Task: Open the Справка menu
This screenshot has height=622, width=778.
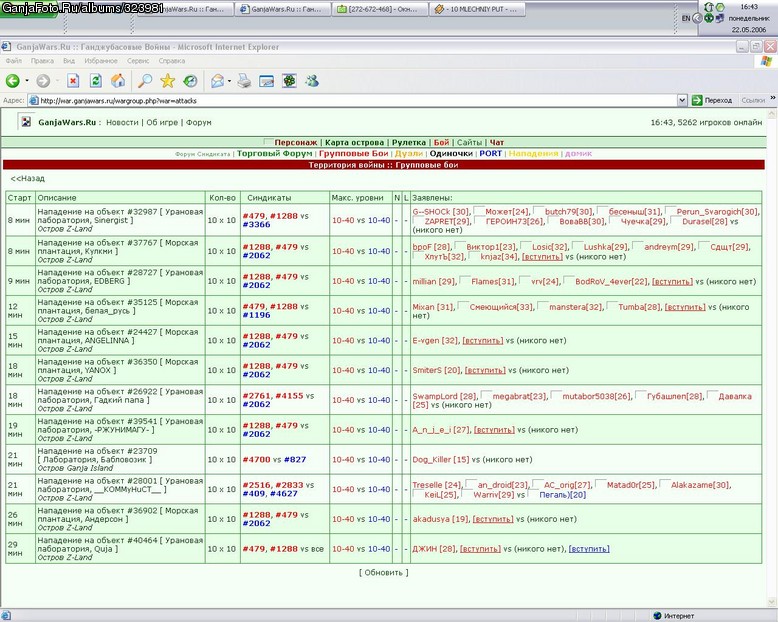Action: (172, 61)
